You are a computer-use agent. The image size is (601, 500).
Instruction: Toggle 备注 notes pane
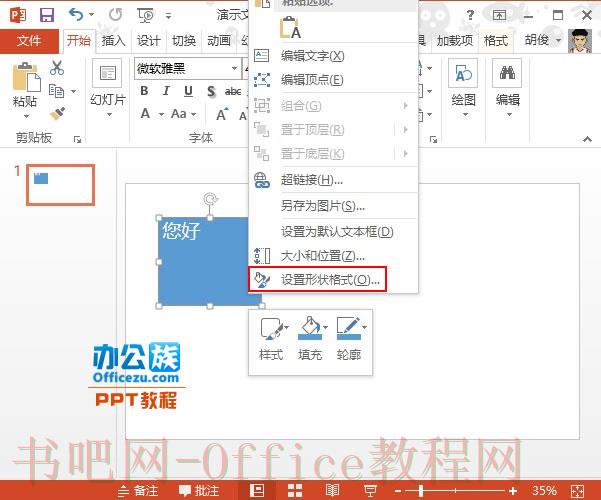coord(138,490)
